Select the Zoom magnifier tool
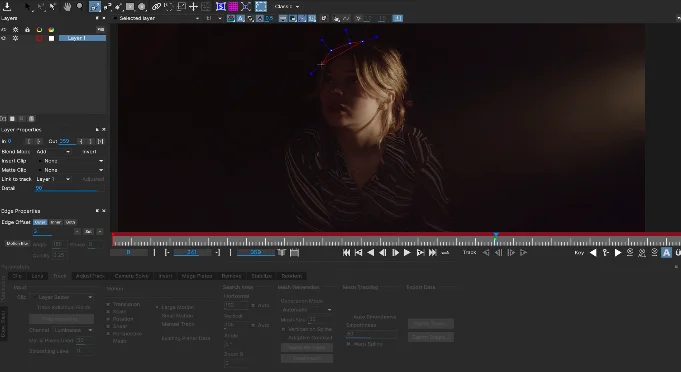The height and width of the screenshot is (372, 681). 80,7
